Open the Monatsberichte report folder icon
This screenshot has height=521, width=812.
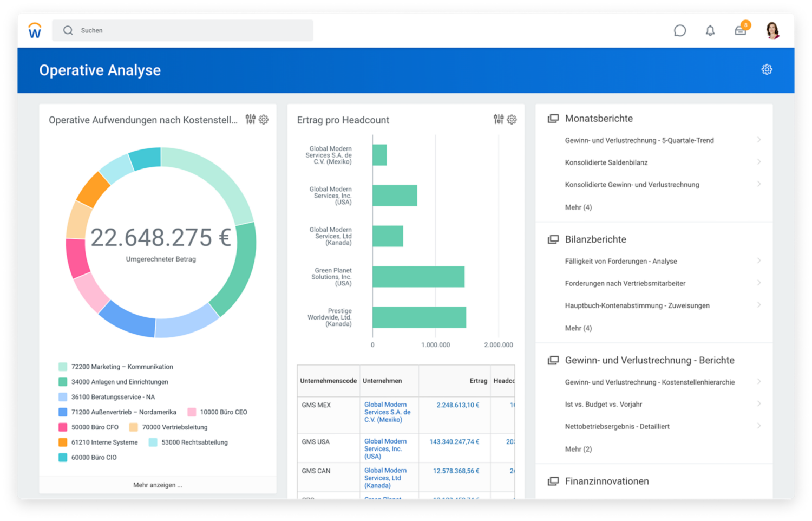tap(554, 118)
